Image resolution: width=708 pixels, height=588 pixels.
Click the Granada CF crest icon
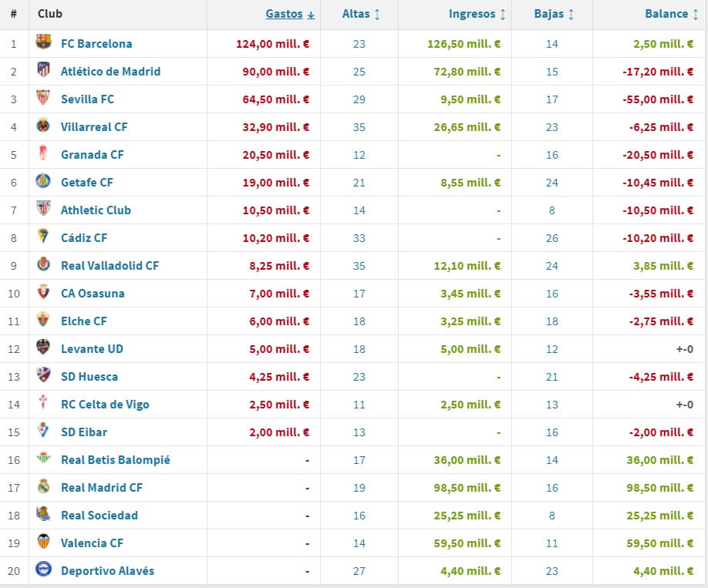[x=43, y=153]
